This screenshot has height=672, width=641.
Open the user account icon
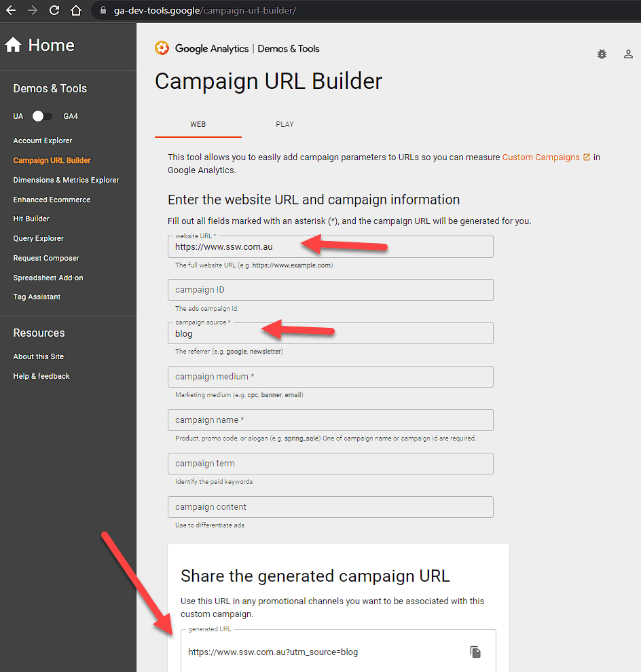click(628, 54)
